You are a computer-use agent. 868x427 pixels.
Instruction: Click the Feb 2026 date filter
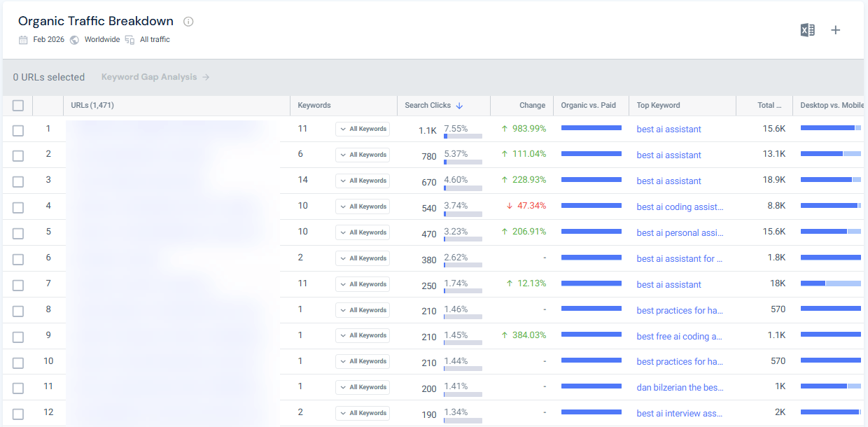pos(48,40)
